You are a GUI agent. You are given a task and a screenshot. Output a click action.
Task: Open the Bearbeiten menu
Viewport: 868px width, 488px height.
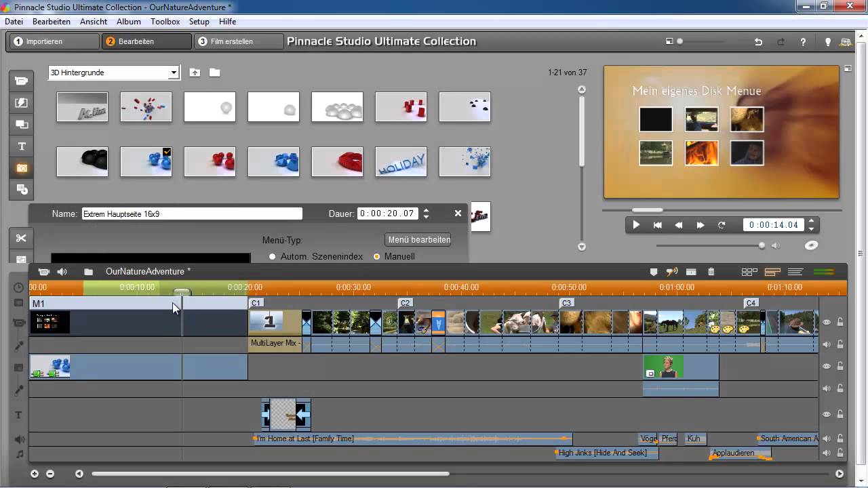pos(52,22)
